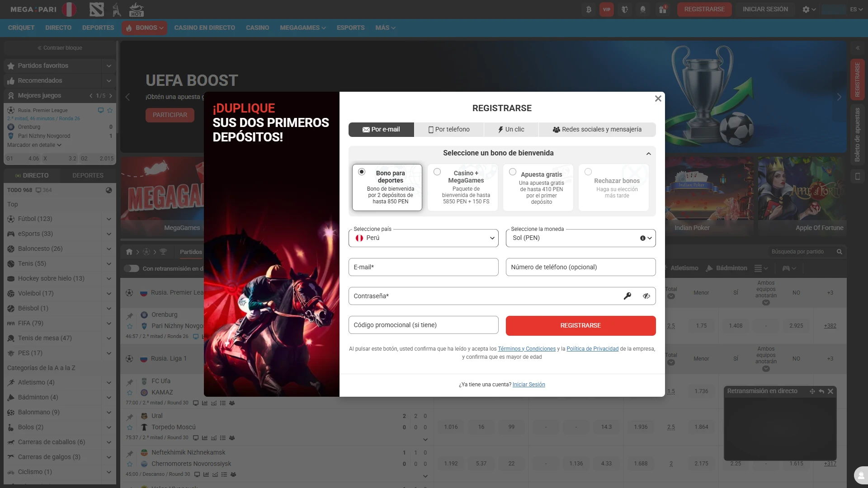Choose the Rechazar bonos option

point(588,172)
